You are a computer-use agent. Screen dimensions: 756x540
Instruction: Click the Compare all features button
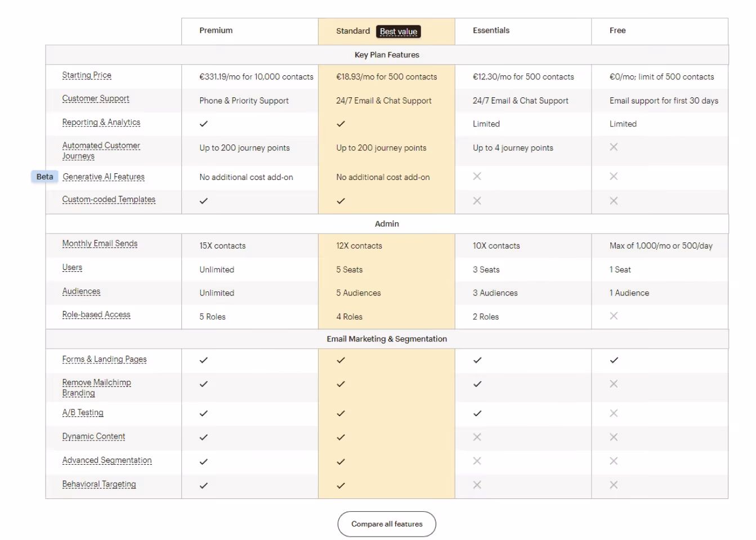[387, 524]
